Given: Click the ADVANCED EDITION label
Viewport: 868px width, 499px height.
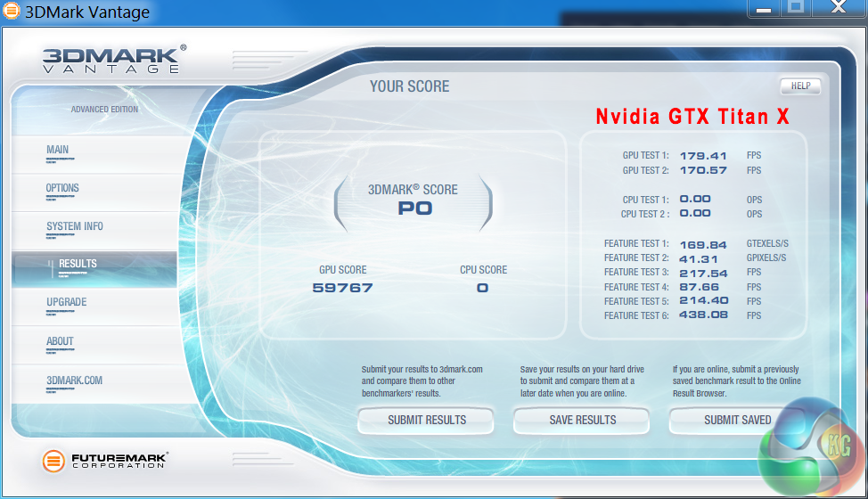Looking at the screenshot, I should pyautogui.click(x=104, y=110).
